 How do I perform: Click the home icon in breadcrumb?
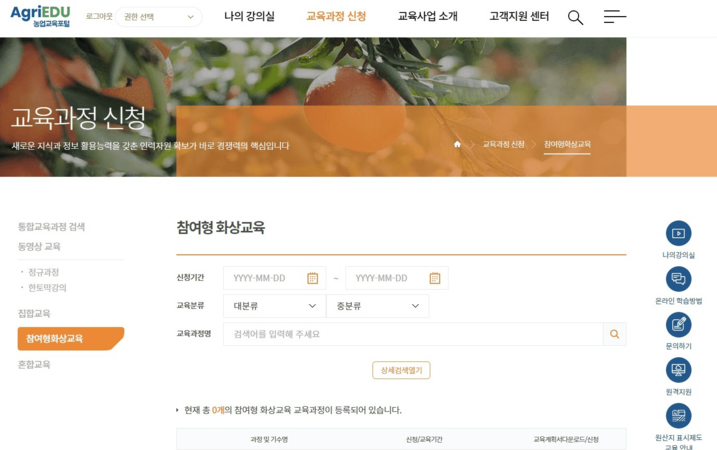pos(457,144)
